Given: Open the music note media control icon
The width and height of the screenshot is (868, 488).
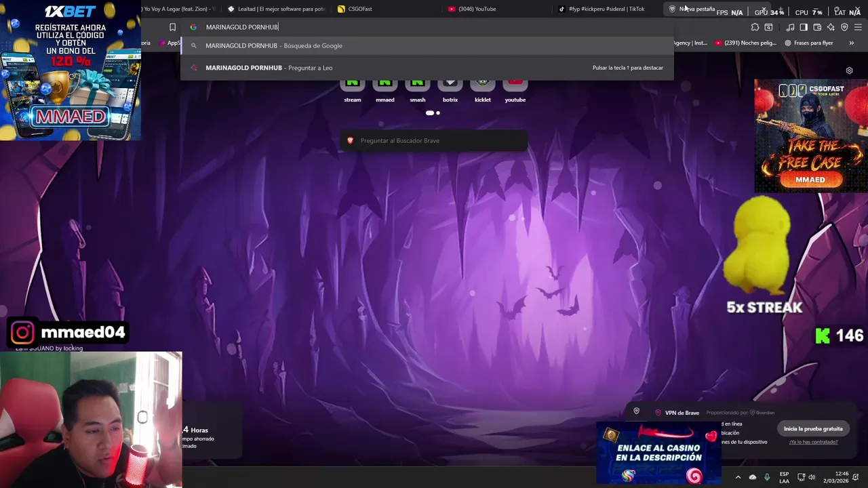Looking at the screenshot, I should click(790, 27).
